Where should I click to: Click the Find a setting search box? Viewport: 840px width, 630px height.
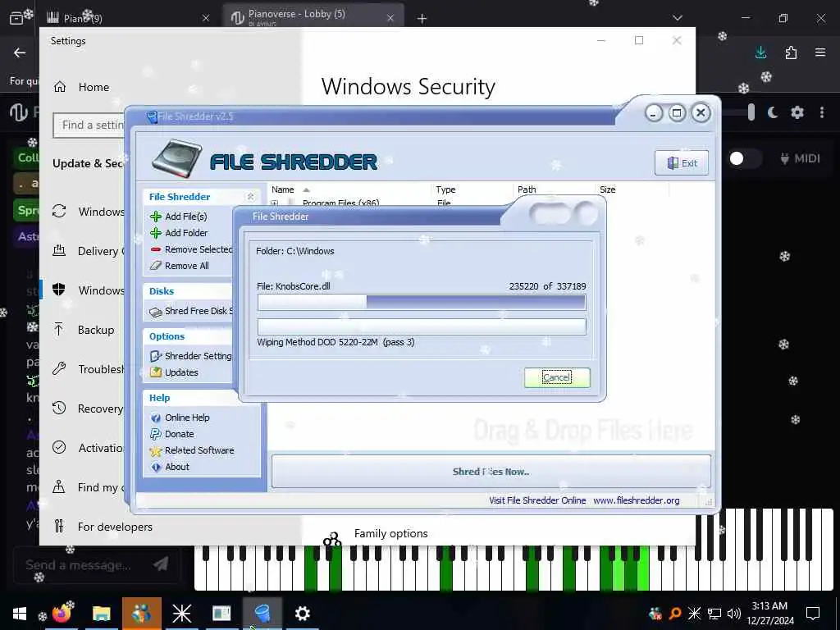pyautogui.click(x=89, y=126)
